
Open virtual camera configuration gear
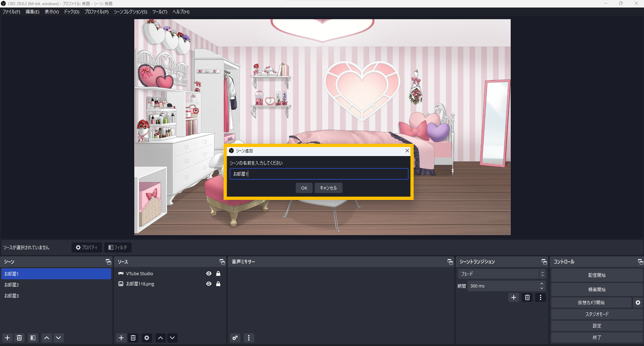pyautogui.click(x=638, y=302)
